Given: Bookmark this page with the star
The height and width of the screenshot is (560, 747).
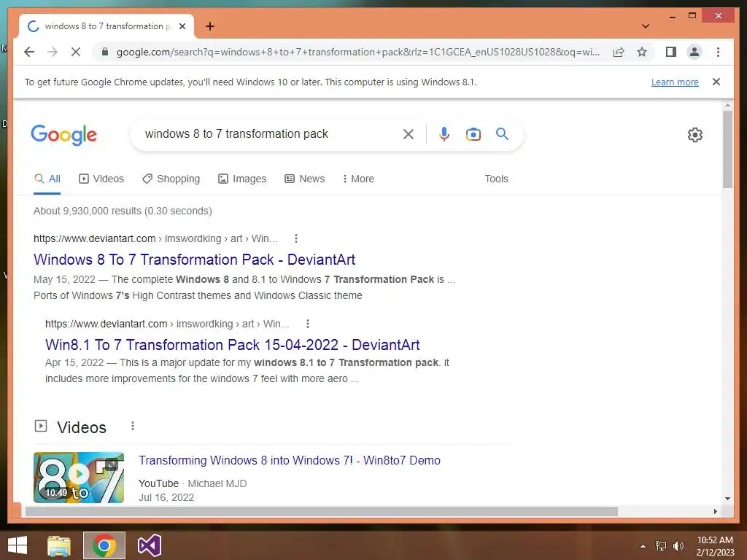Looking at the screenshot, I should pos(642,52).
